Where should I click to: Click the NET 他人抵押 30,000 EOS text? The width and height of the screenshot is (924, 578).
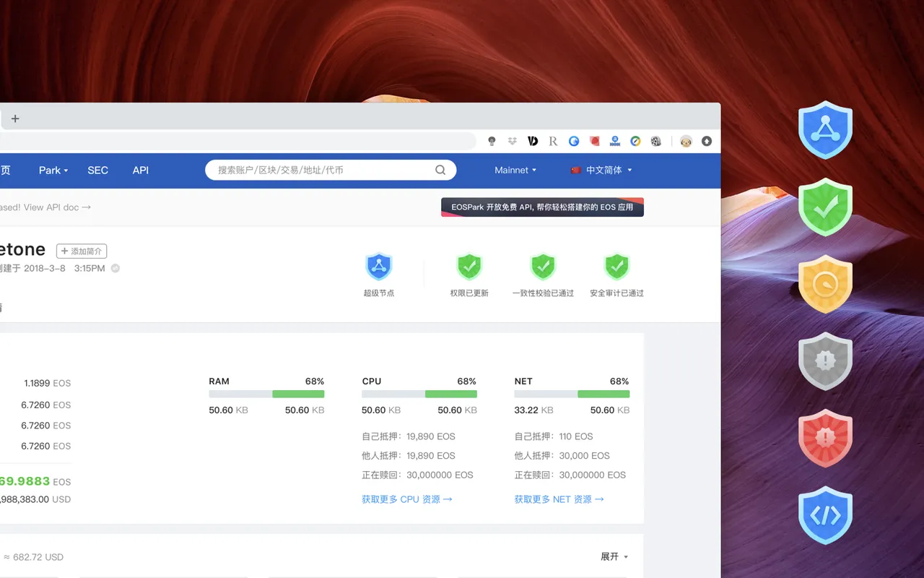coord(562,456)
